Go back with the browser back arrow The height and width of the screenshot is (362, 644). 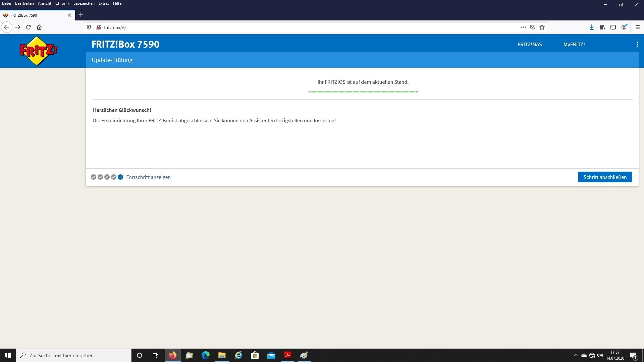point(7,27)
